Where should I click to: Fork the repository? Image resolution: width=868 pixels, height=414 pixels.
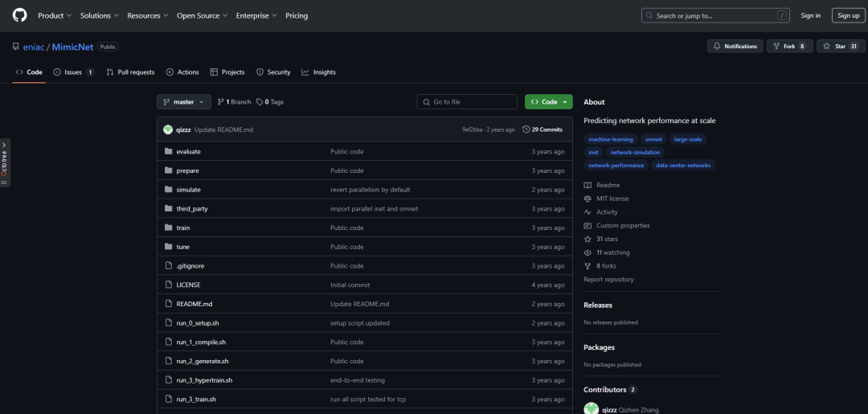click(789, 47)
